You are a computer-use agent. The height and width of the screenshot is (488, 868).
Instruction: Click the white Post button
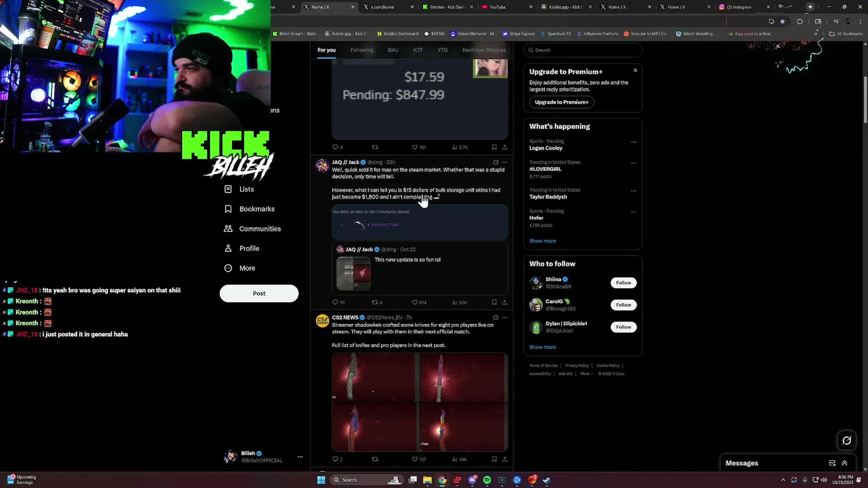259,293
